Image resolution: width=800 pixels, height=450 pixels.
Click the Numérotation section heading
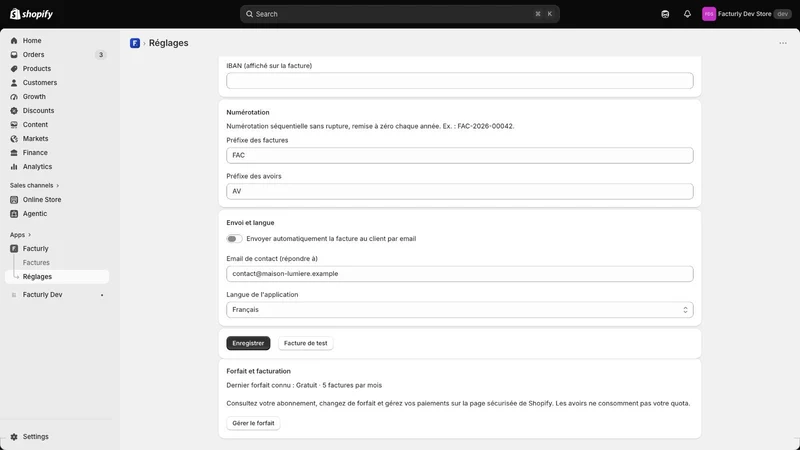(x=248, y=112)
